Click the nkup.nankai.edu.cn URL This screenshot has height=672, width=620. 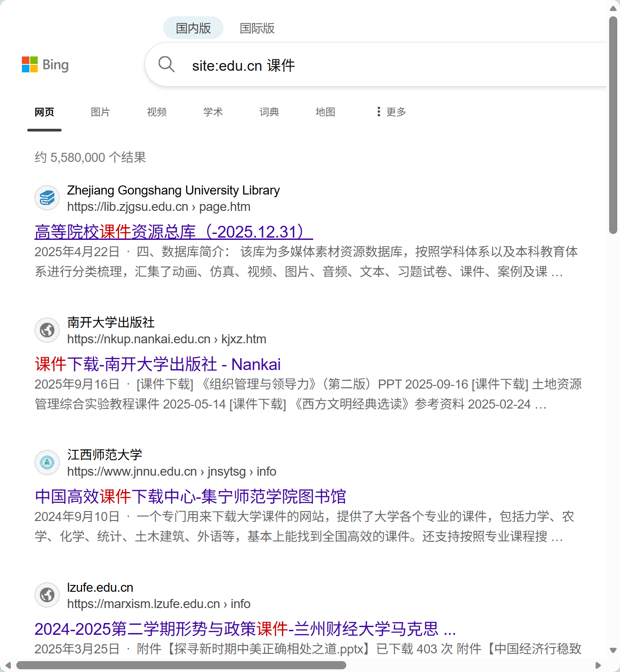(167, 339)
